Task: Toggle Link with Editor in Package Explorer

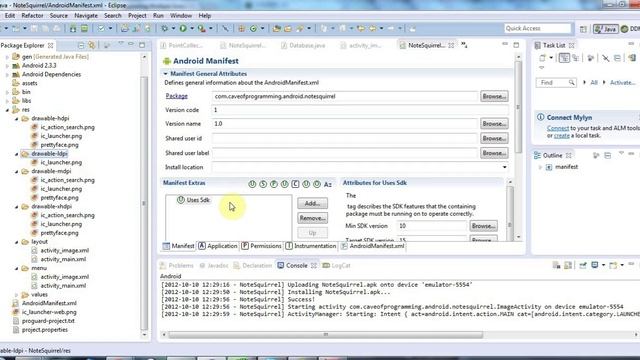Action: coord(92,45)
